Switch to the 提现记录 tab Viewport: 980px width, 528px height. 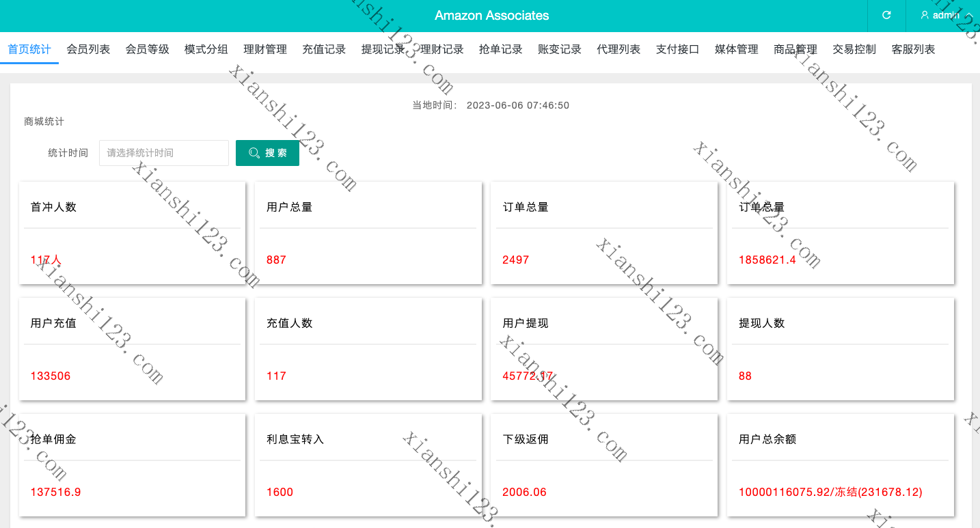coord(383,49)
